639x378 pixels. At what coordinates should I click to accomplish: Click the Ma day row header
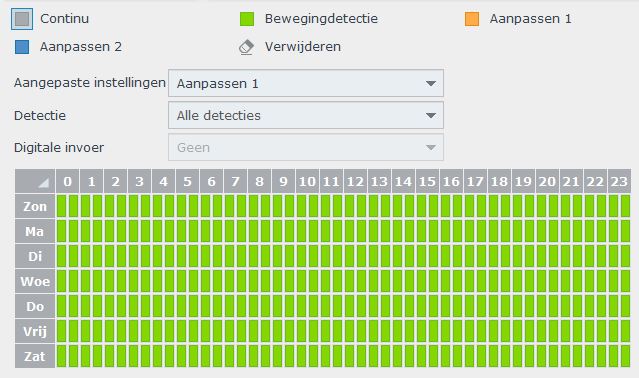click(x=35, y=231)
